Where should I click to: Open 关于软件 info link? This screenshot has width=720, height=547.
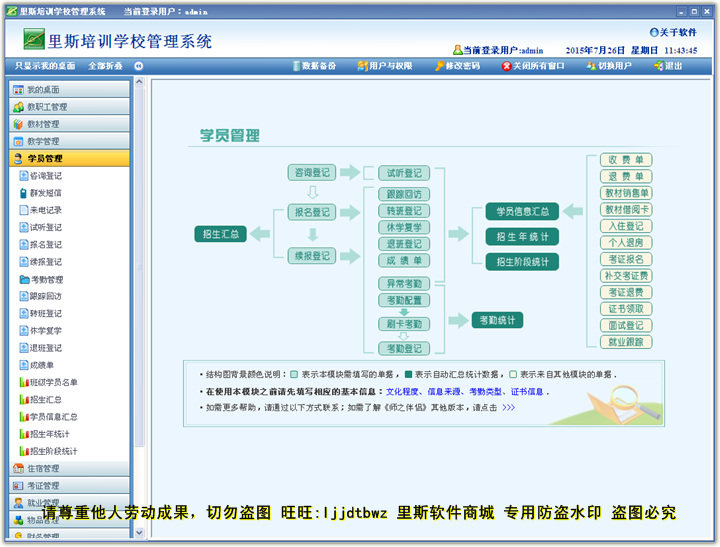[673, 32]
